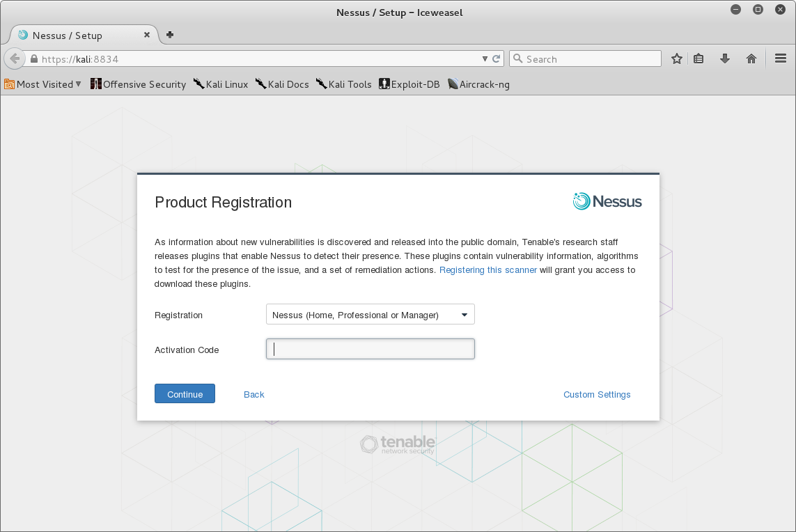796x532 pixels.
Task: Bookmark this page with the star icon
Action: tap(677, 59)
